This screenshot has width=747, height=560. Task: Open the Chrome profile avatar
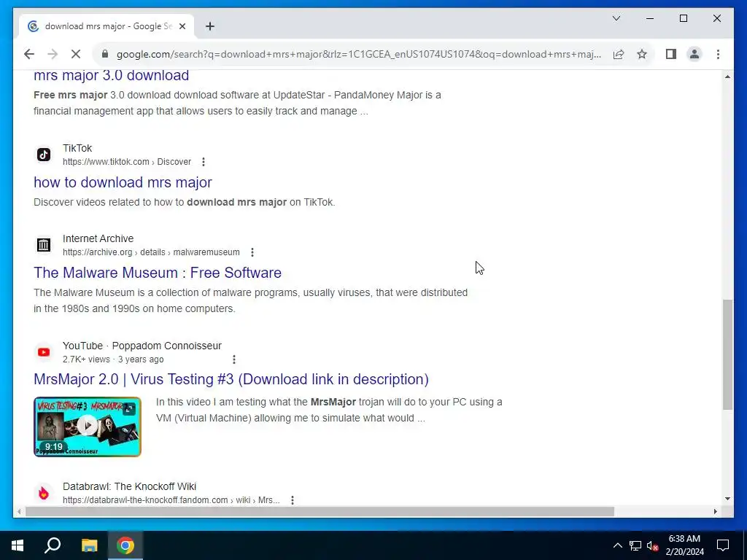694,54
